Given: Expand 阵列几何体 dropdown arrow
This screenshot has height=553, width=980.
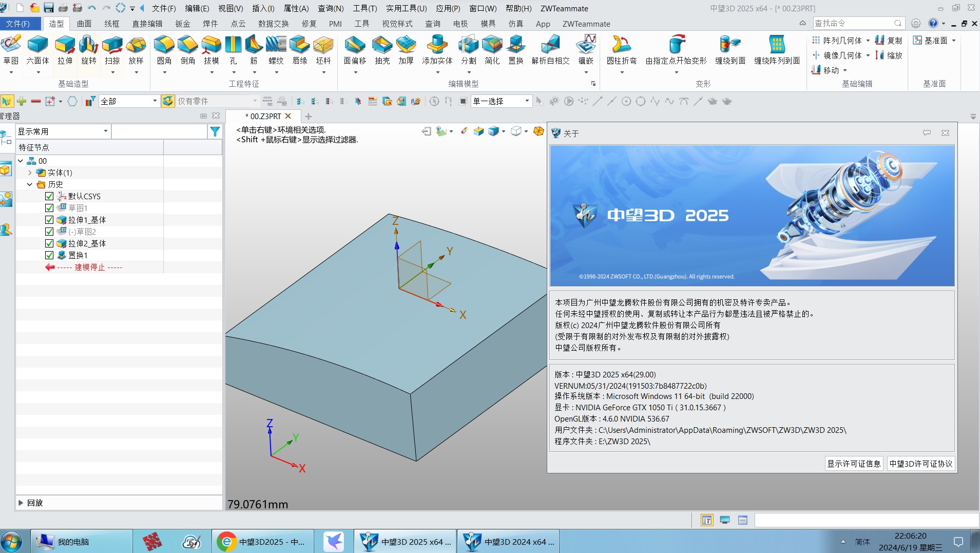Looking at the screenshot, I should click(868, 41).
